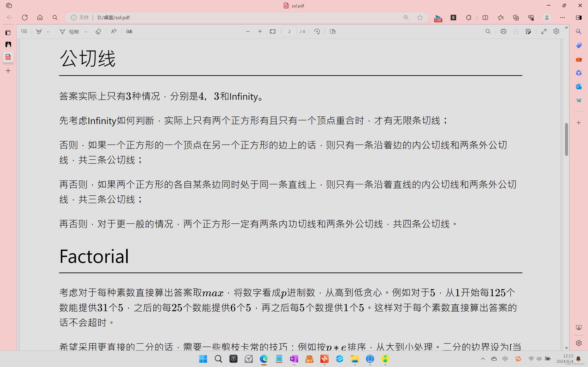Open the draw pen options dropdown
588x367 pixels.
(85, 31)
